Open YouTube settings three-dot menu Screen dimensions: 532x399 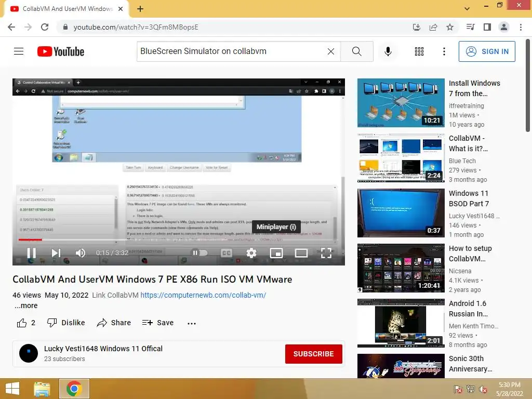(x=444, y=51)
